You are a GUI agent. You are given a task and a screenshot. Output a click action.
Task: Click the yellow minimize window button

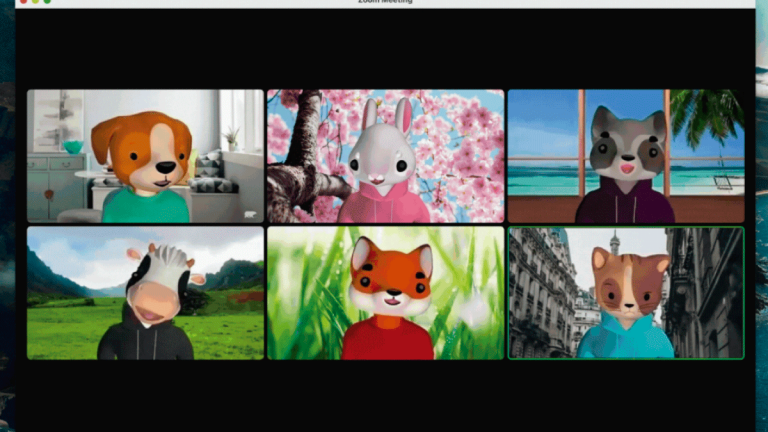coord(35,1)
